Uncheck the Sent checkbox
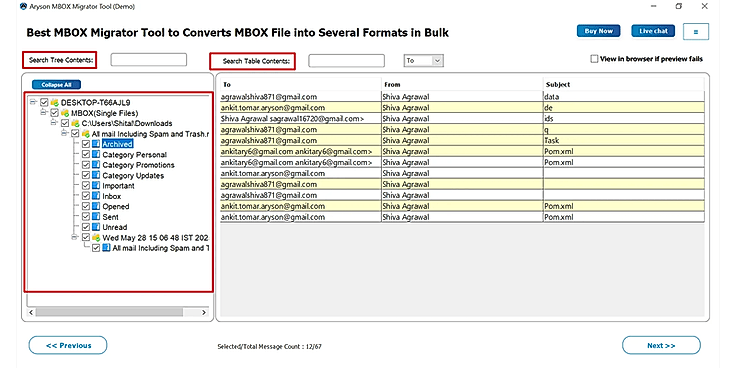 (85, 217)
